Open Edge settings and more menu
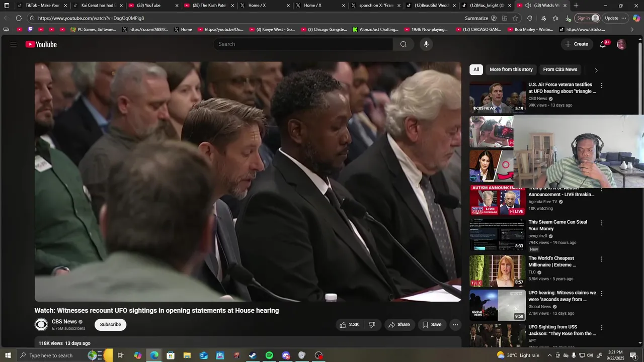Image resolution: width=644 pixels, height=362 pixels. (624, 18)
